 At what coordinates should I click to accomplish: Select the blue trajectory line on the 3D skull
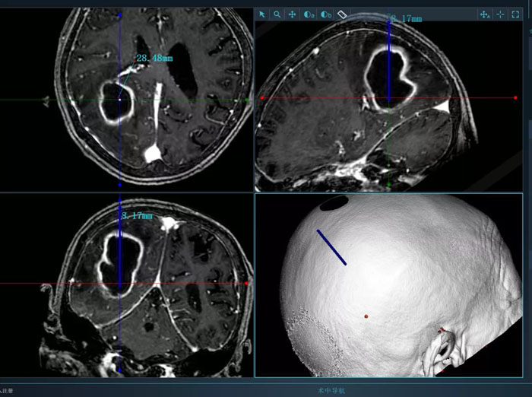(x=331, y=247)
